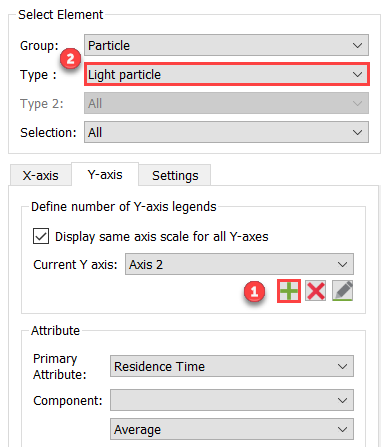The width and height of the screenshot is (389, 447).
Task: Click the red X delete axis icon
Action: pyautogui.click(x=315, y=291)
